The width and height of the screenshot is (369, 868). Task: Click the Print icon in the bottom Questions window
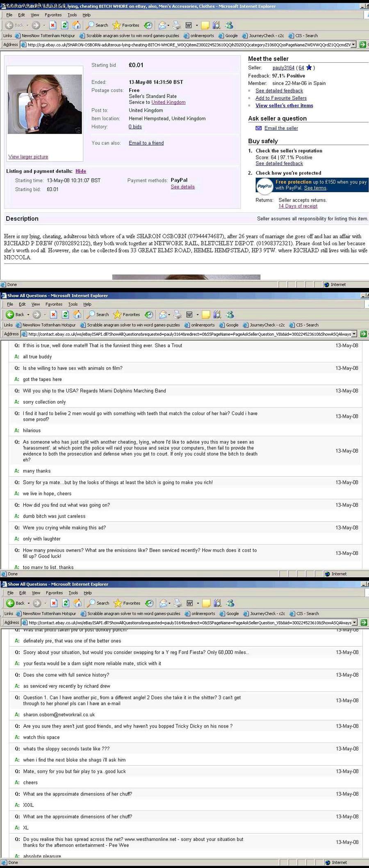(178, 603)
